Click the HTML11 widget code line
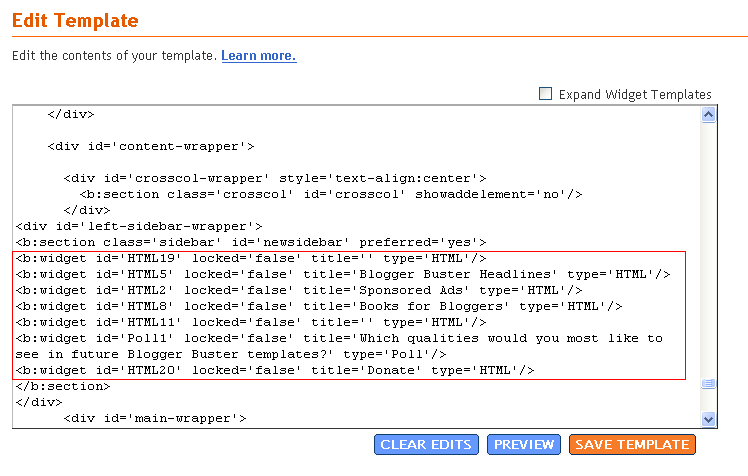 pyautogui.click(x=251, y=322)
